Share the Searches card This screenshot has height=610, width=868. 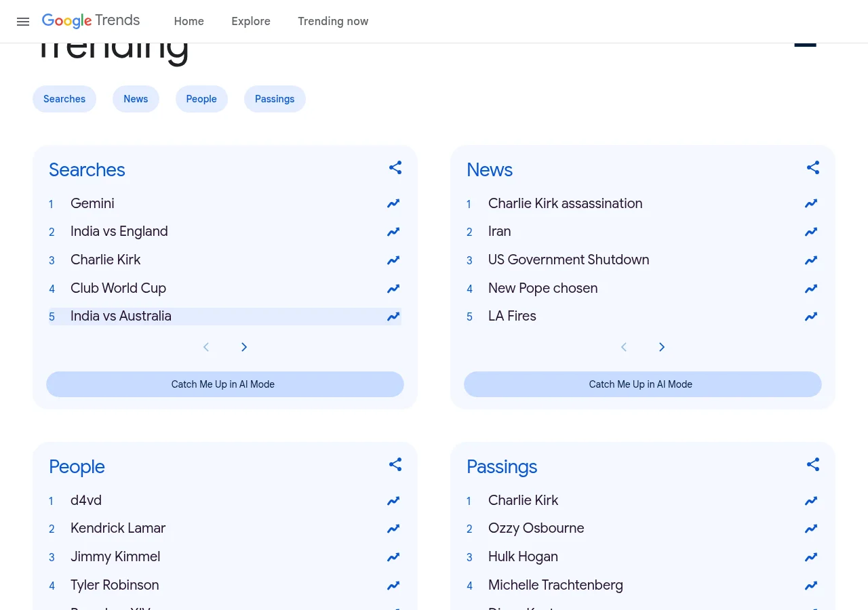395,167
